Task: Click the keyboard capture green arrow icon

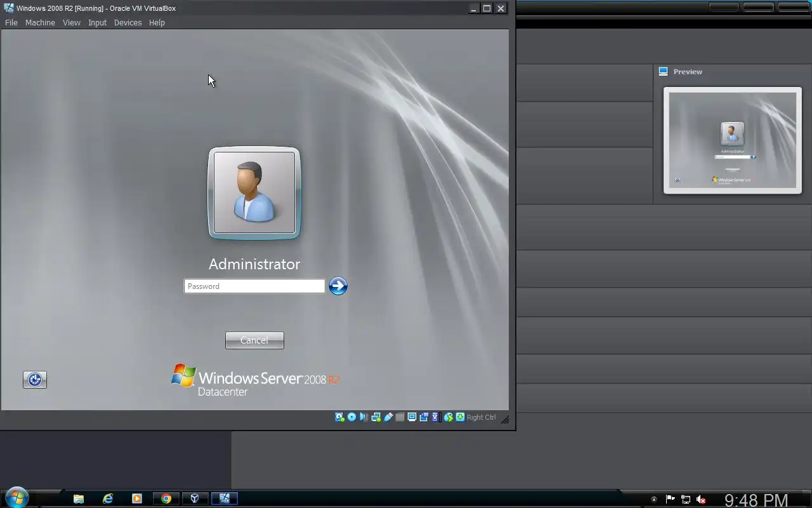Action: click(x=460, y=417)
